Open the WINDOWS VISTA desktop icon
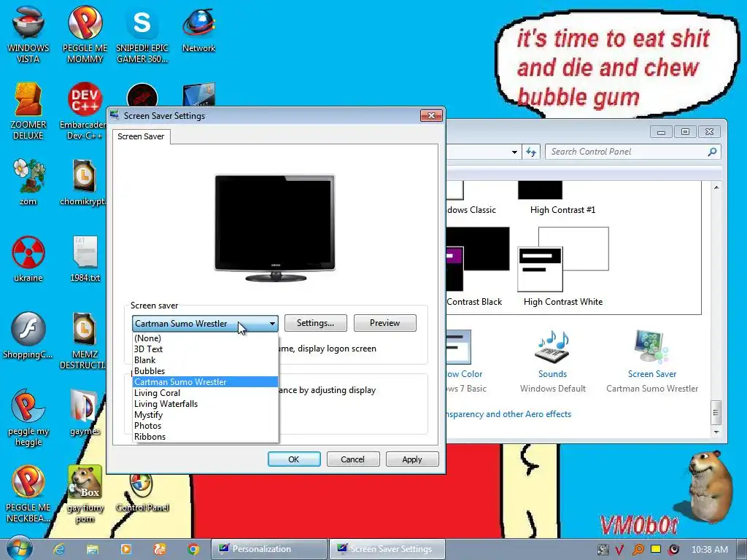Screen dimensions: 747x560 (28, 34)
